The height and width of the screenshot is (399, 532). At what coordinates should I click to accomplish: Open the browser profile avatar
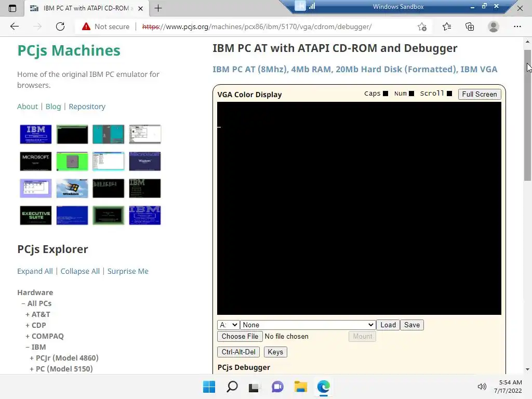tap(494, 26)
